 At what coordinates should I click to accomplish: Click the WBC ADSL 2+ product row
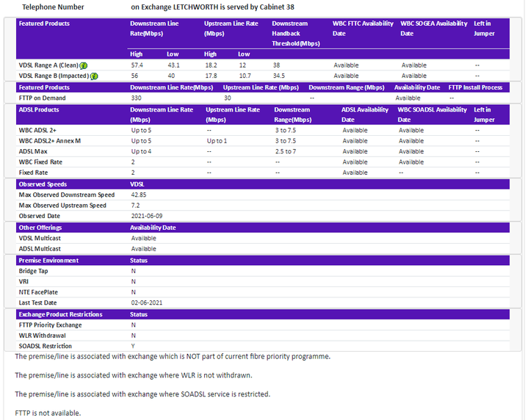(37, 130)
